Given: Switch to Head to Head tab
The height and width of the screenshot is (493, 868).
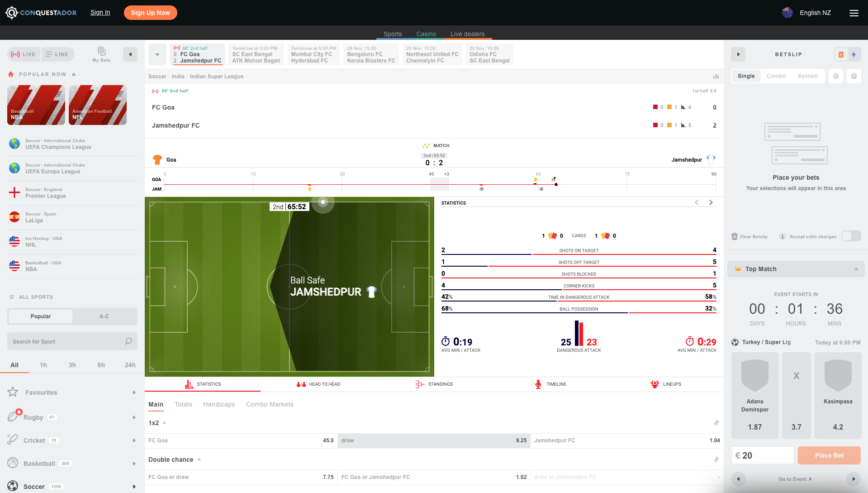Looking at the screenshot, I should point(318,384).
